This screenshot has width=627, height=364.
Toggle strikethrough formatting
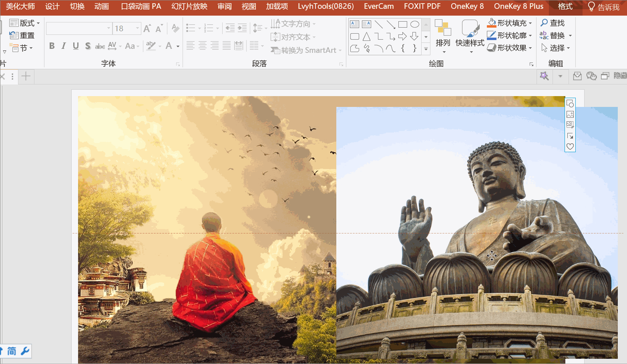[100, 46]
